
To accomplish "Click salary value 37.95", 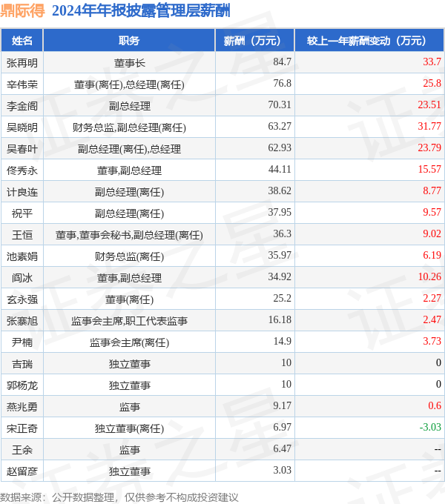I will (x=280, y=213).
